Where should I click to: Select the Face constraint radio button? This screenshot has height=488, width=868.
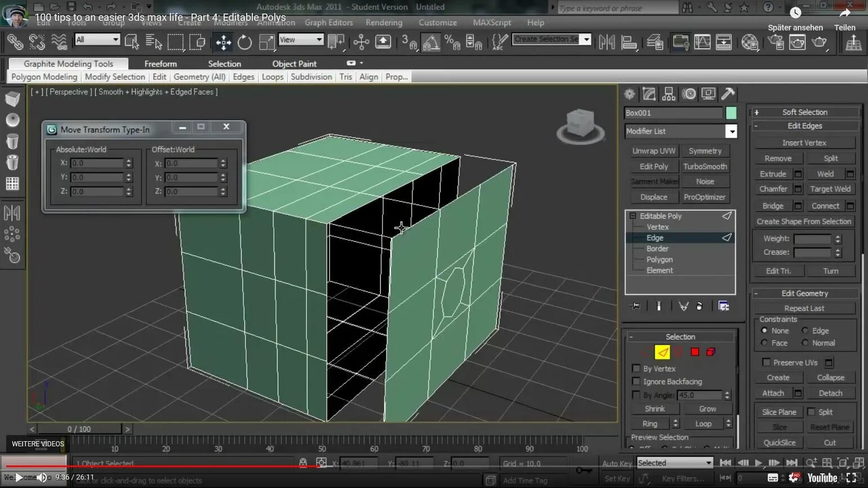(x=764, y=343)
